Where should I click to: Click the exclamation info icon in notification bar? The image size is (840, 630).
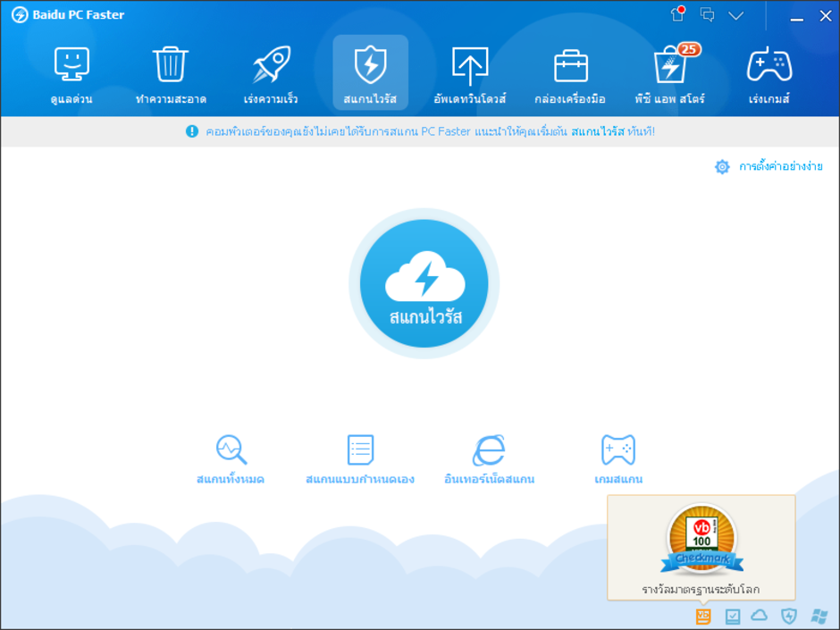[192, 131]
